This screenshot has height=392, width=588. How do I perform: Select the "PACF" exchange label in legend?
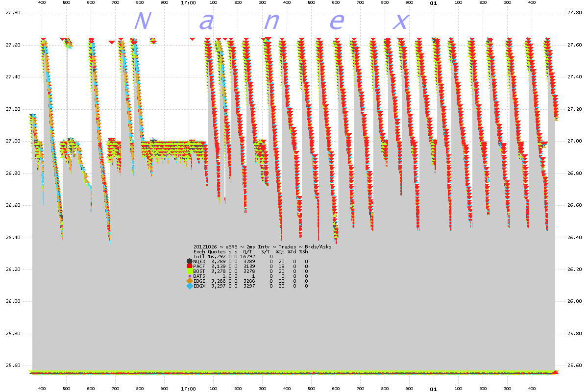click(x=199, y=266)
